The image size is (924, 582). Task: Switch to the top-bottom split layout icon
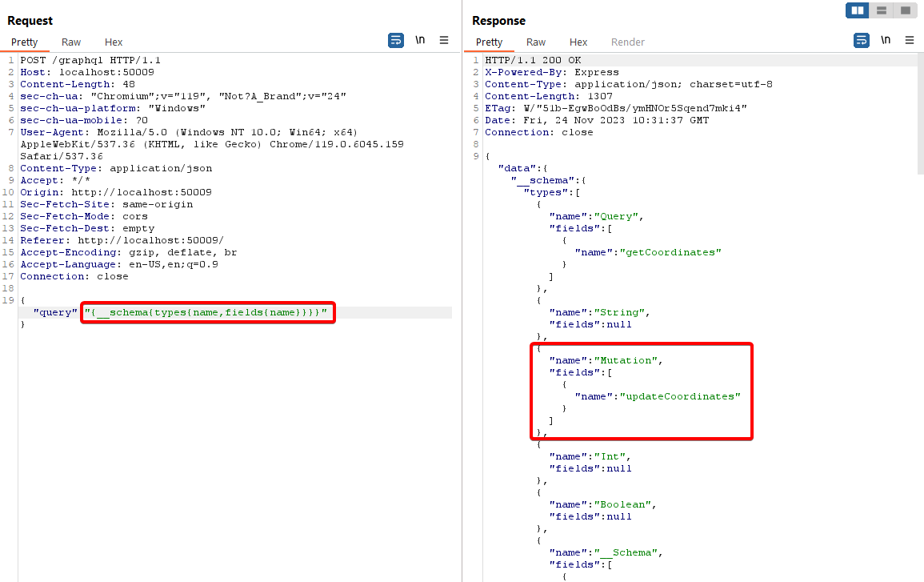point(882,10)
